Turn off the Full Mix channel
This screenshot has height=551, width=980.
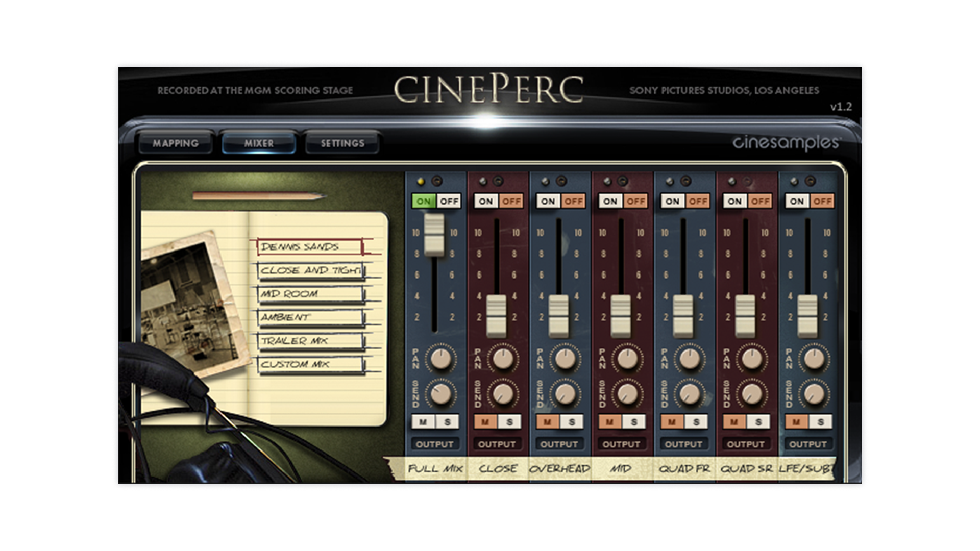tap(449, 201)
